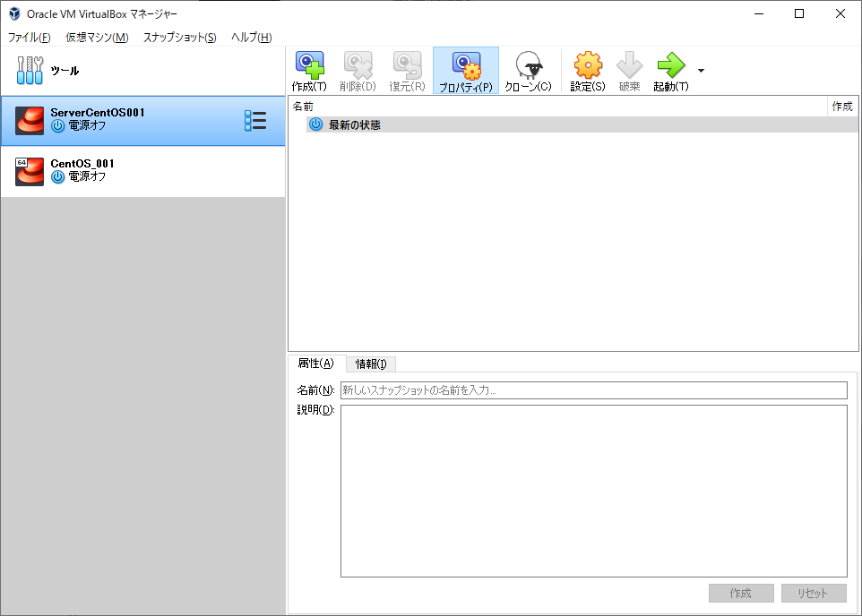Click the クローン(C) sheep clone icon
862x616 pixels.
tap(529, 65)
